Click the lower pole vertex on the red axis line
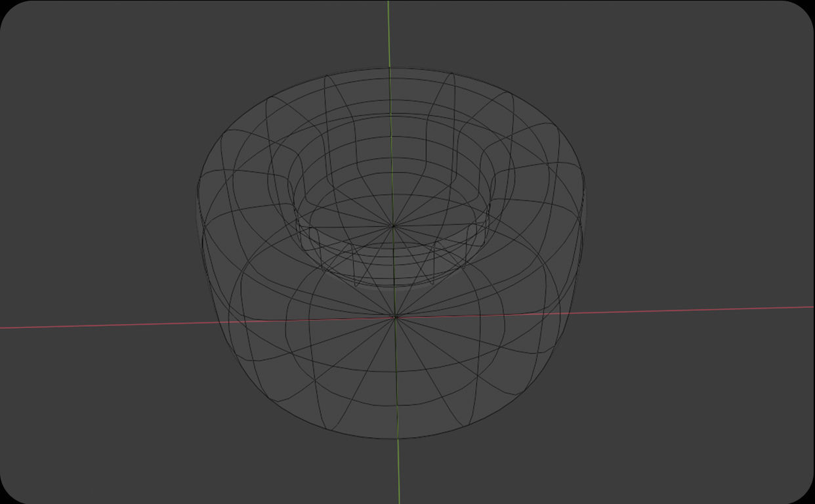 396,317
